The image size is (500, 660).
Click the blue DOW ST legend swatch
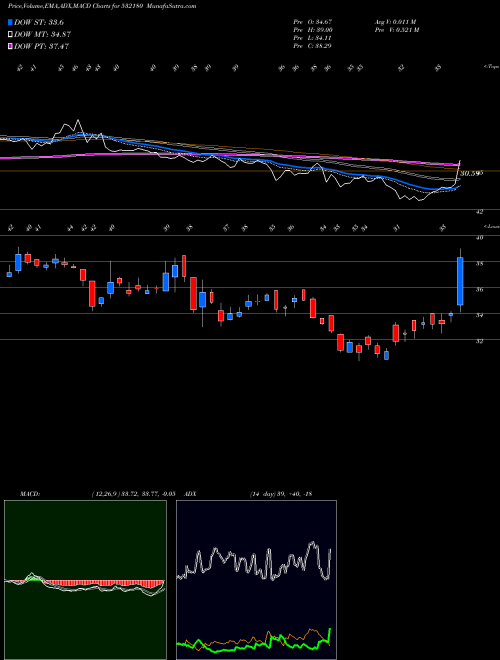(10, 22)
